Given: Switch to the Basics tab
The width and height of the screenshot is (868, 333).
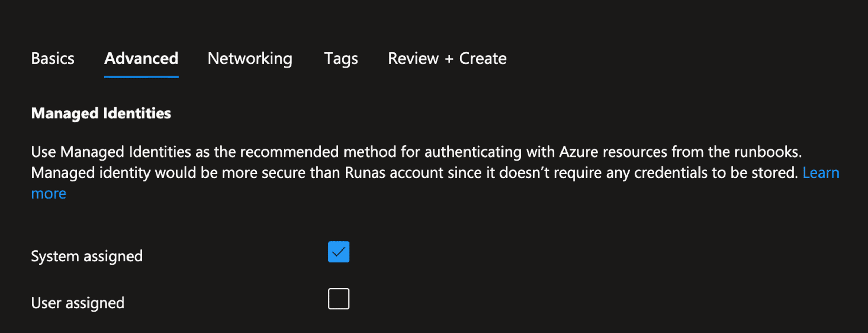Looking at the screenshot, I should click(x=52, y=58).
